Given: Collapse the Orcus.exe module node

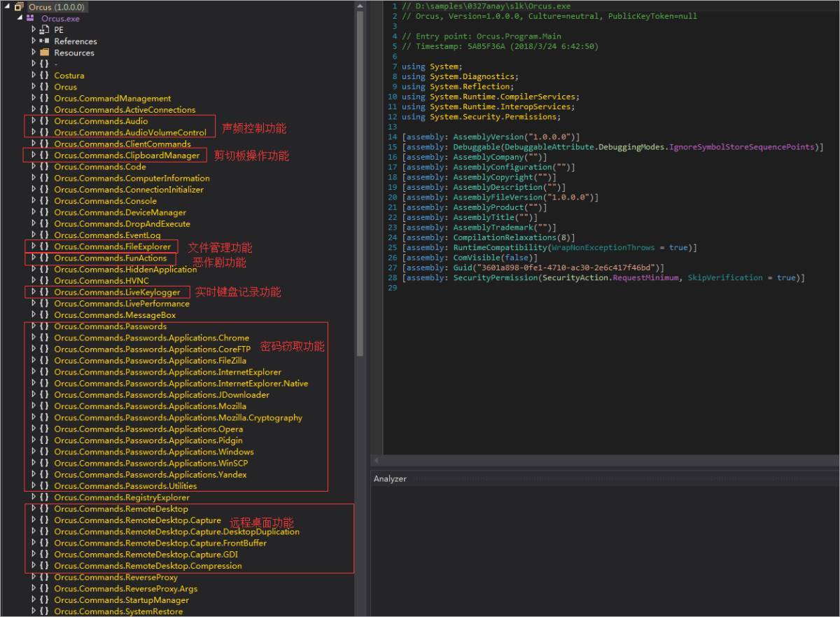Looking at the screenshot, I should tap(20, 18).
